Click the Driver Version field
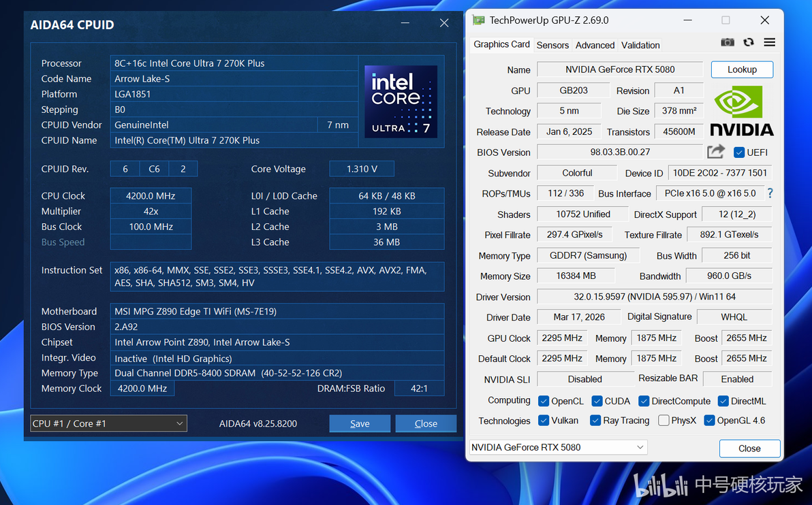 (x=655, y=297)
